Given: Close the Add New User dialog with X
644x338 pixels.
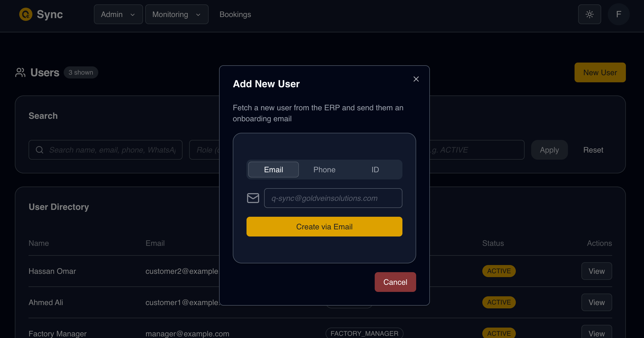Looking at the screenshot, I should (x=416, y=79).
